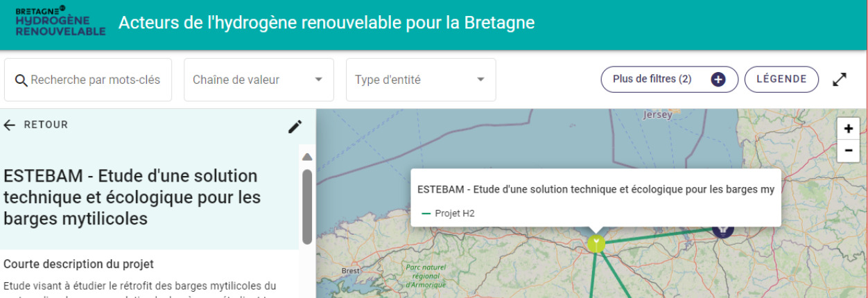Click the Chaîne de valeur dropdown arrow
The image size is (868, 298).
point(319,80)
